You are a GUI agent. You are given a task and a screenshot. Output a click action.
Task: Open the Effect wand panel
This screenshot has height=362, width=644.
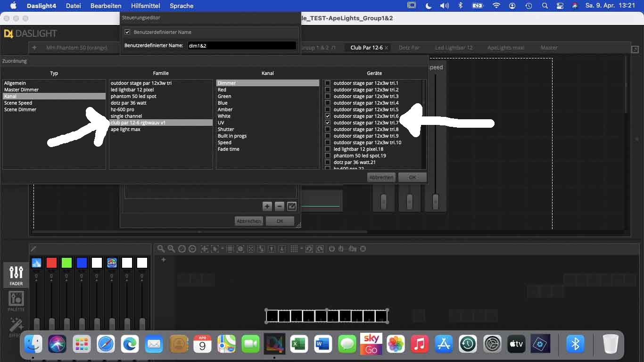click(x=16, y=326)
